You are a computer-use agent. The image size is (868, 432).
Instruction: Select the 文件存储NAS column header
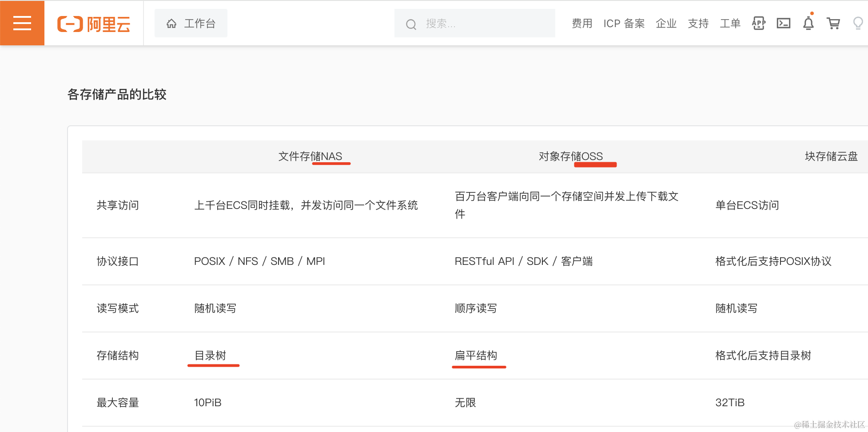(x=310, y=156)
